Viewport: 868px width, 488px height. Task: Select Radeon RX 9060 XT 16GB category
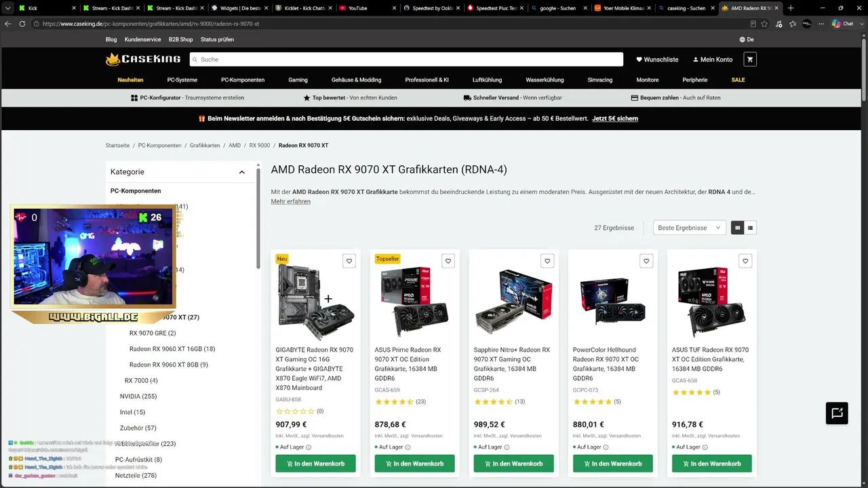(x=172, y=349)
